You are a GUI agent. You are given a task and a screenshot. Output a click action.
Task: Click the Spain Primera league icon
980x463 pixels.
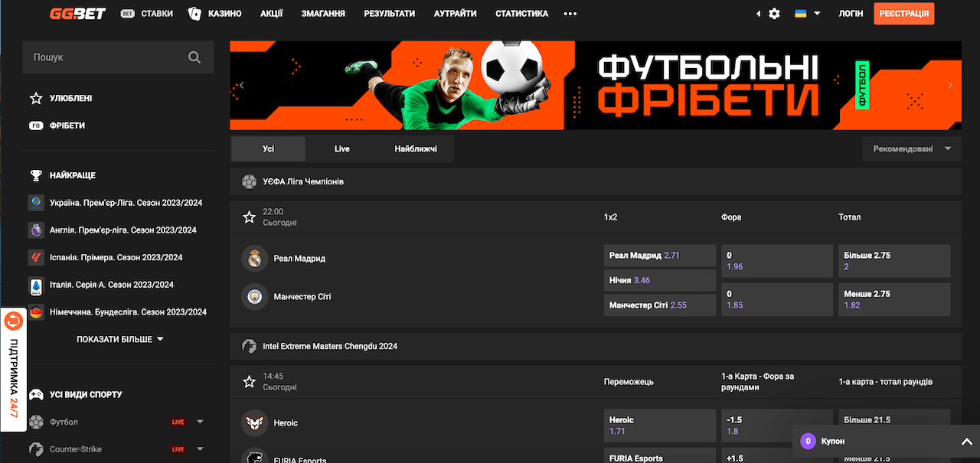pyautogui.click(x=36, y=257)
